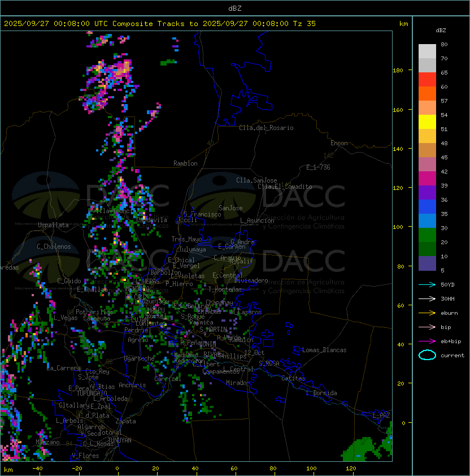Select the dusty pink 42-45 dBZ swatch
The height and width of the screenshot is (476, 470).
[x=427, y=165]
